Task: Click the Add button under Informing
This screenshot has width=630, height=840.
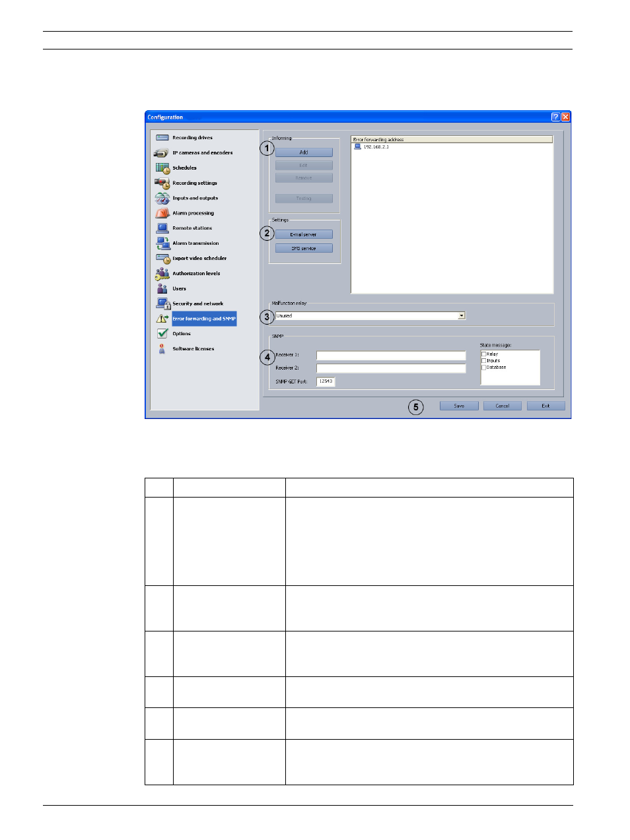Action: tap(304, 152)
